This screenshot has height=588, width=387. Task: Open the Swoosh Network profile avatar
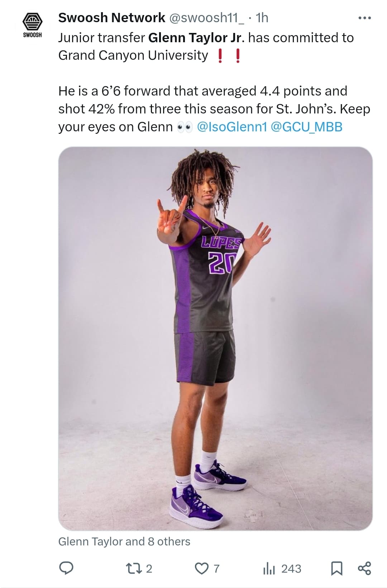pyautogui.click(x=32, y=25)
